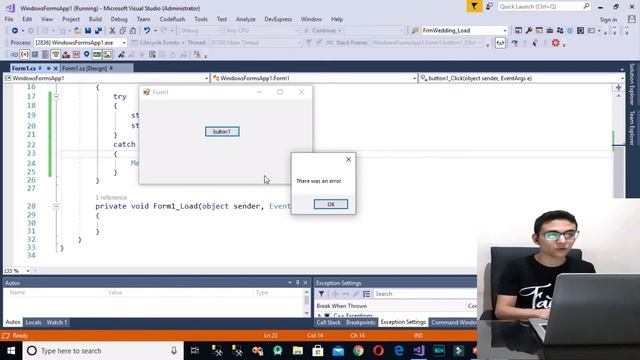Click the Copy toolbar icon
Image resolution: width=640 pixels, height=360 pixels.
point(122,31)
